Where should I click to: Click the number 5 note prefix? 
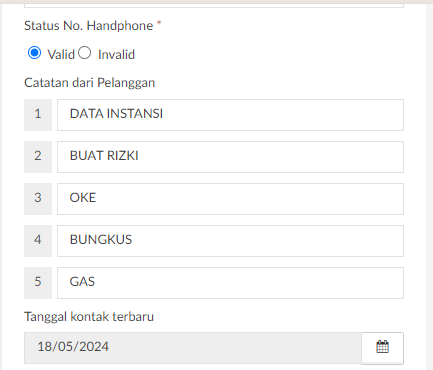(38, 283)
